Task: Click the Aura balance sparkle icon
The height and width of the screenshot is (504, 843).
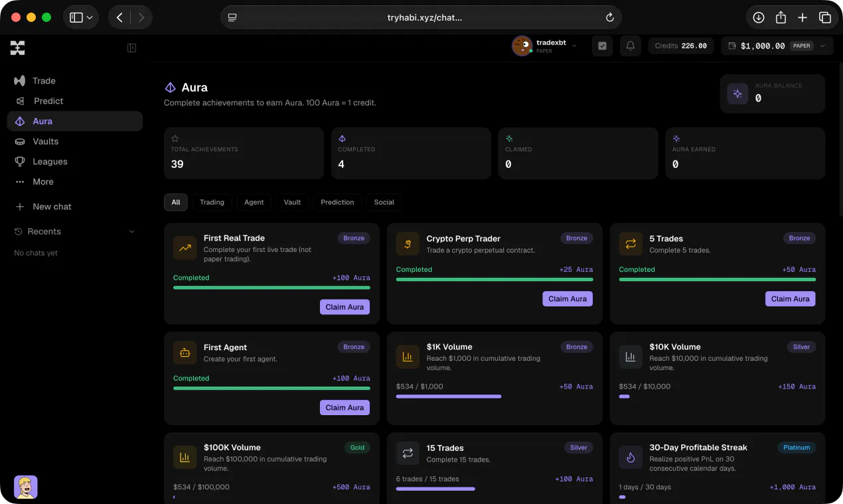Action: pyautogui.click(x=737, y=94)
